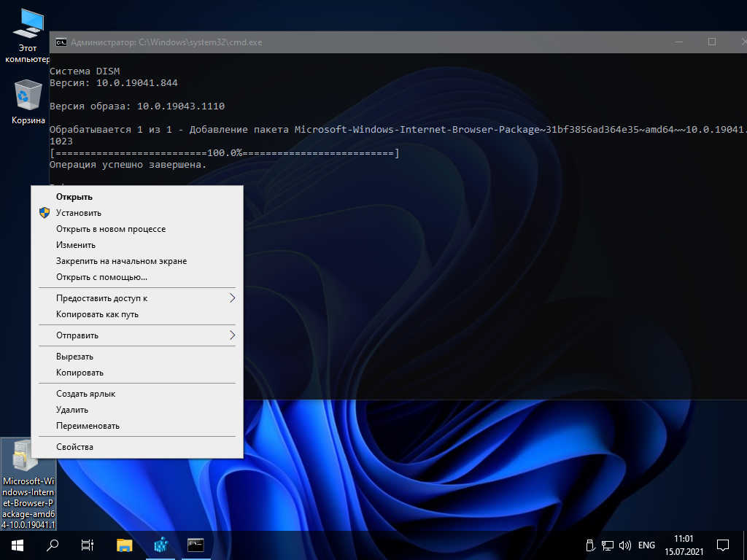
Task: Open the Windows Start menu
Action: 18,545
